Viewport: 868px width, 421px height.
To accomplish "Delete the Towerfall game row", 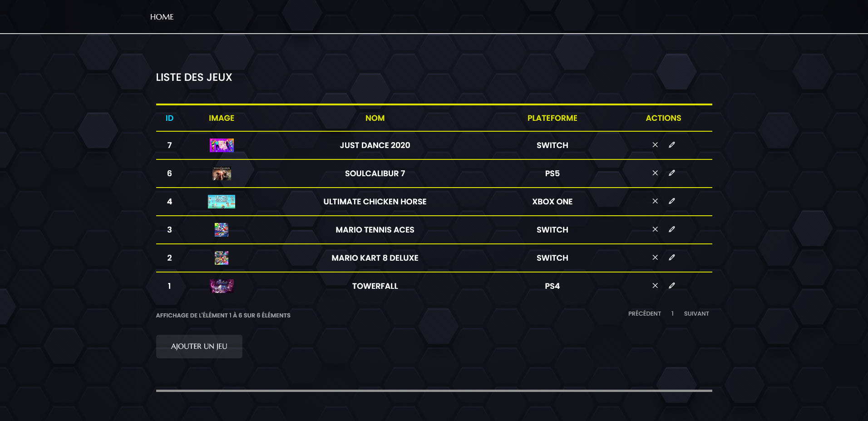I will 655,286.
